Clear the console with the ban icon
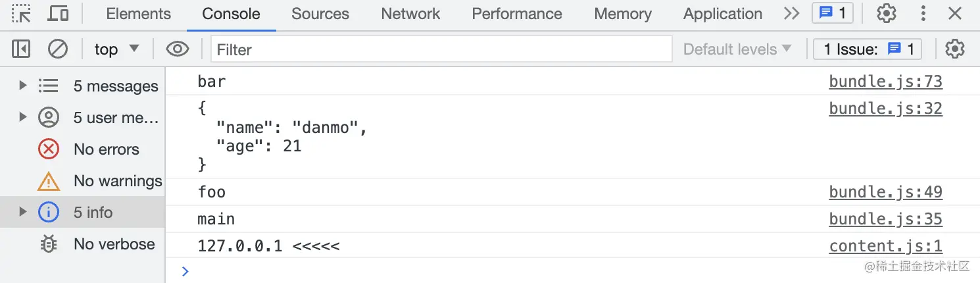Image resolution: width=980 pixels, height=283 pixels. (x=58, y=49)
